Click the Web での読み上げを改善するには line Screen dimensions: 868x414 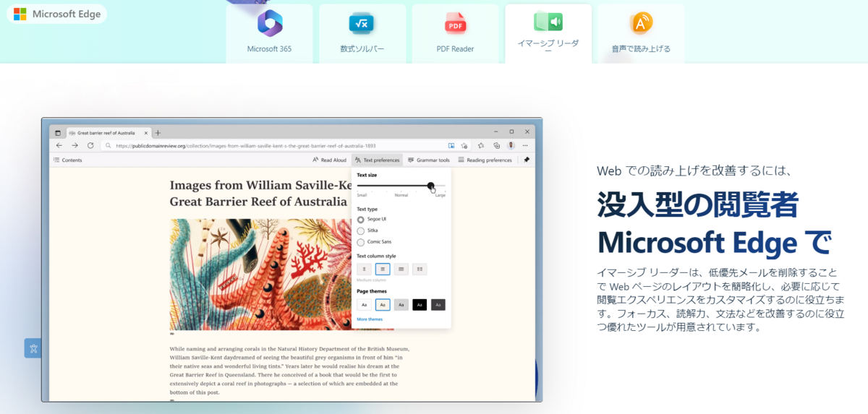pos(696,171)
